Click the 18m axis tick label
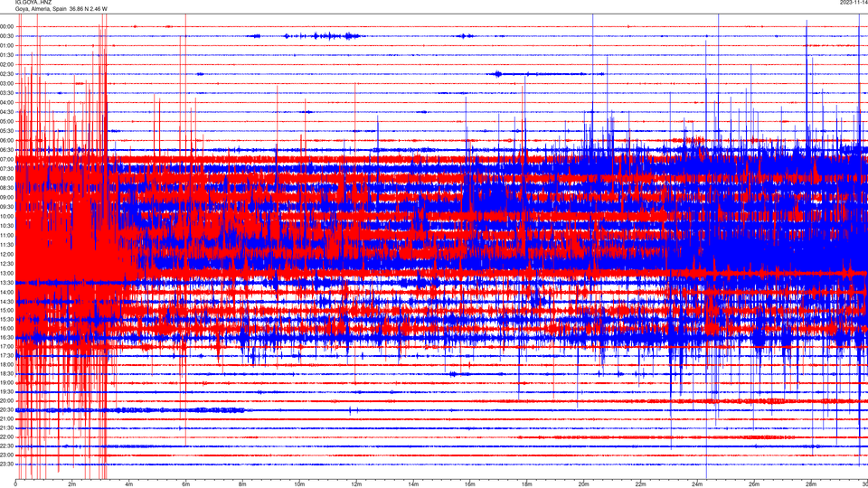868x488 pixels. [x=526, y=484]
